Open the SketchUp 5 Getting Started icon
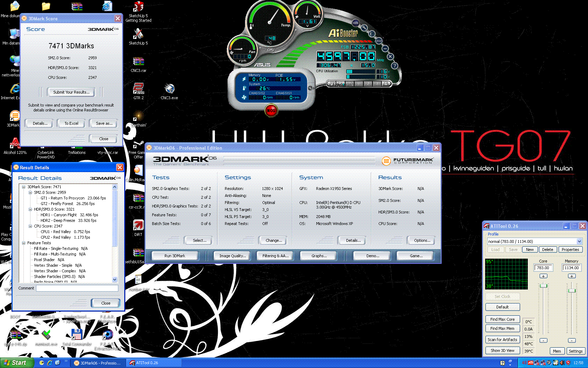The width and height of the screenshot is (588, 368). (138, 12)
